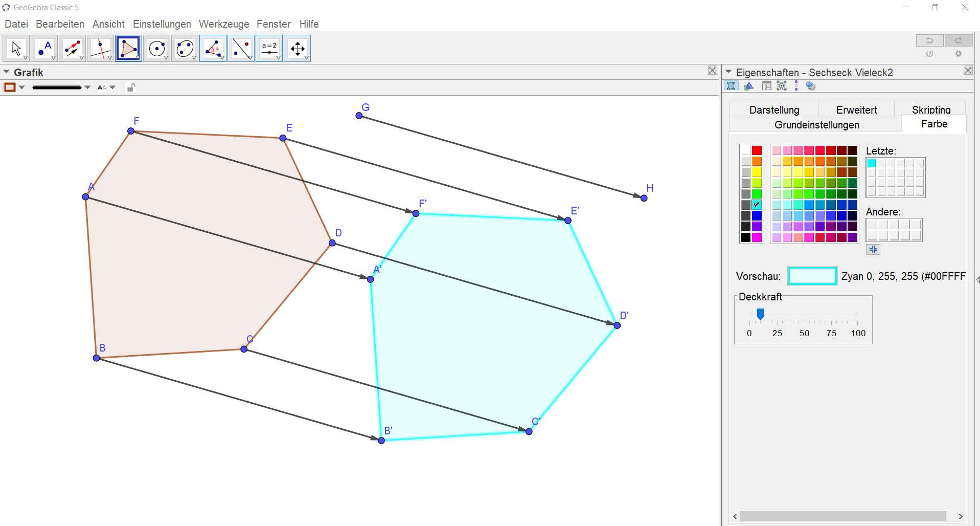The image size is (980, 526).
Task: Click the checked cyan color swatch
Action: [x=757, y=205]
